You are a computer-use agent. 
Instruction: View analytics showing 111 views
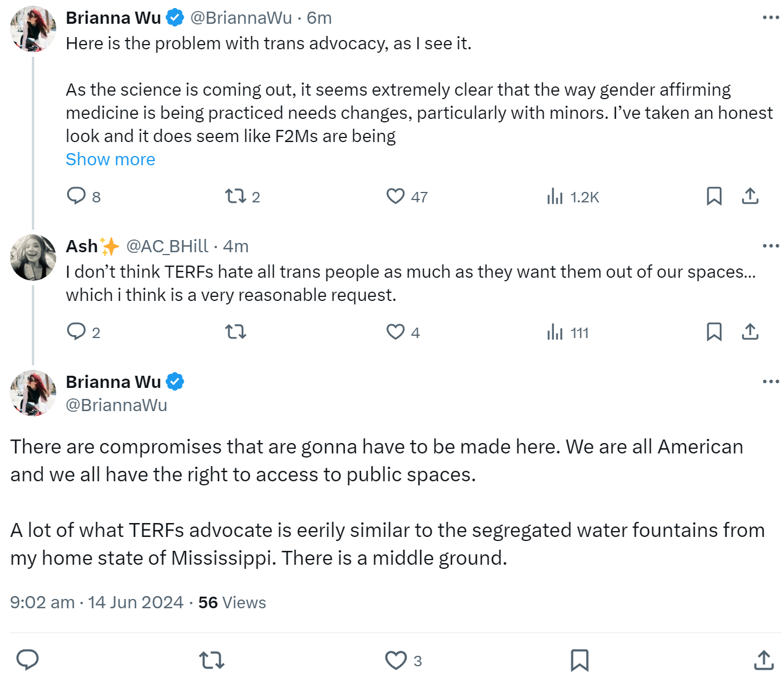click(x=555, y=332)
